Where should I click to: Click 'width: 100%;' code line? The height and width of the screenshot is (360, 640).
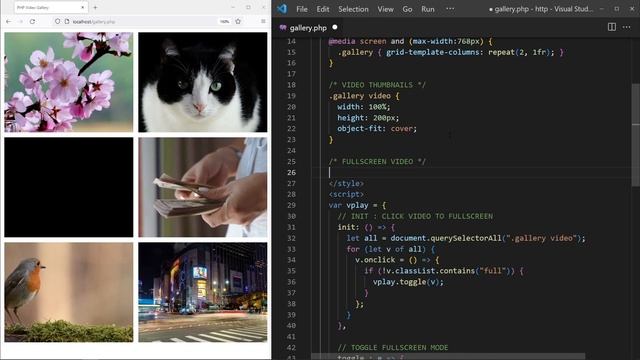point(364,107)
